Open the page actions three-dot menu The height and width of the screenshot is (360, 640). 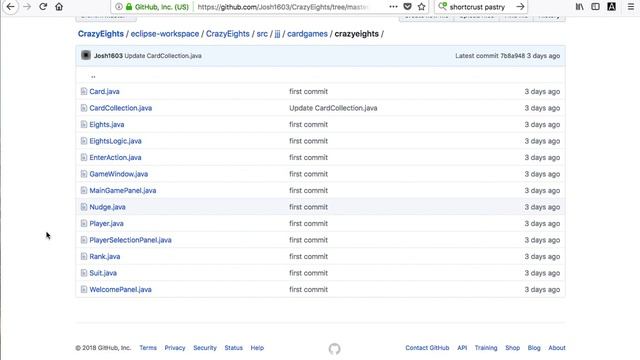(393, 7)
